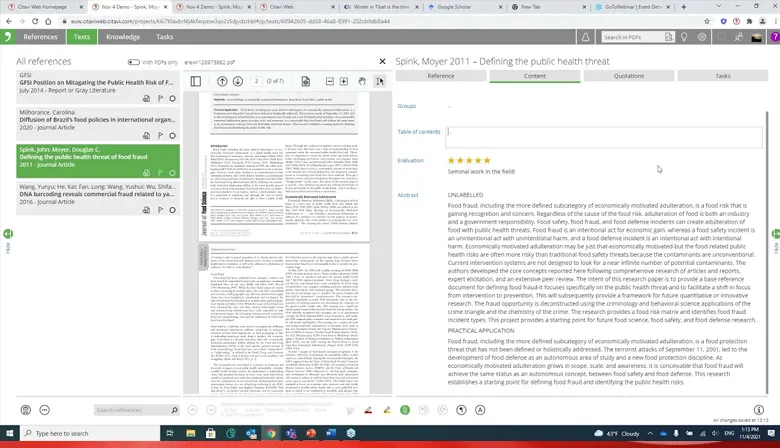Open the info icon at bottom right
The width and height of the screenshot is (780, 448).
(x=759, y=410)
